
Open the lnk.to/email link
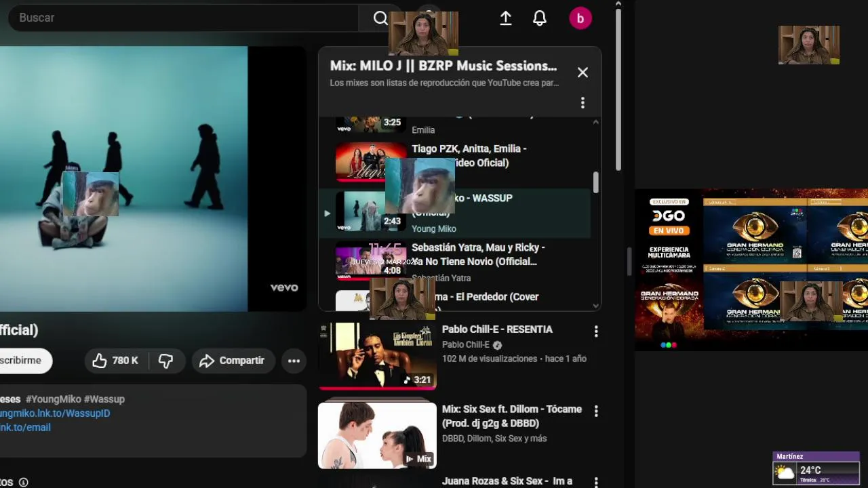pyautogui.click(x=25, y=428)
